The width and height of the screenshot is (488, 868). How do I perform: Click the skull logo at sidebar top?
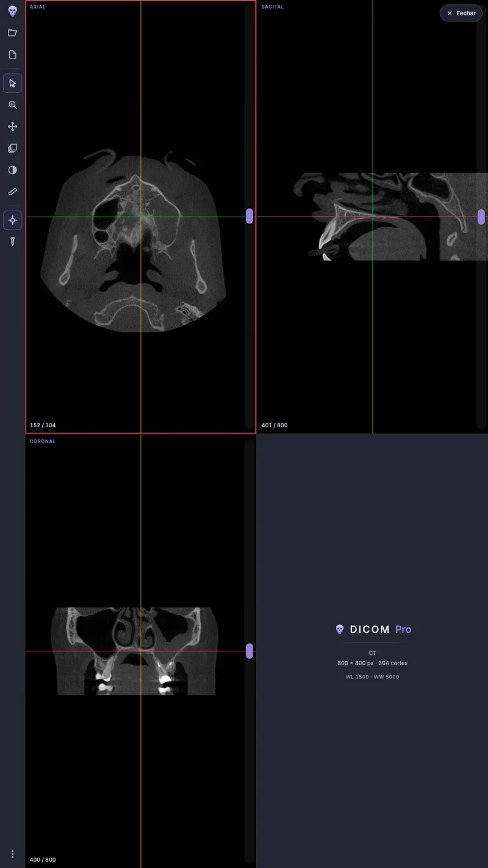[x=12, y=11]
